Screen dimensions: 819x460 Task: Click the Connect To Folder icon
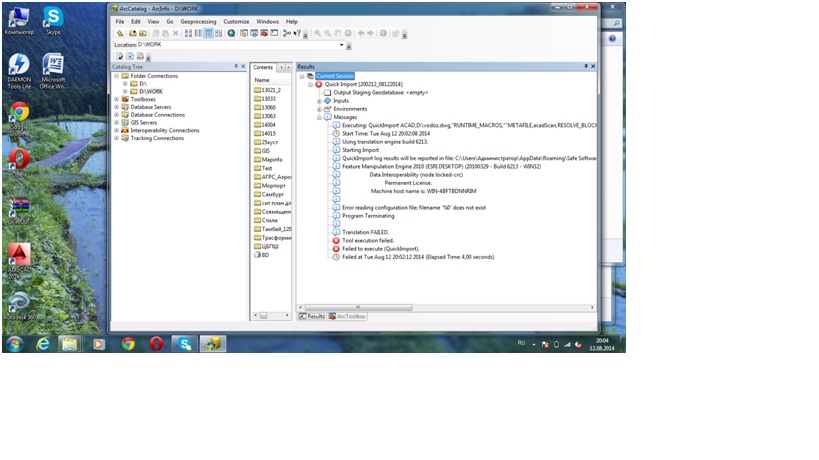tap(132, 33)
